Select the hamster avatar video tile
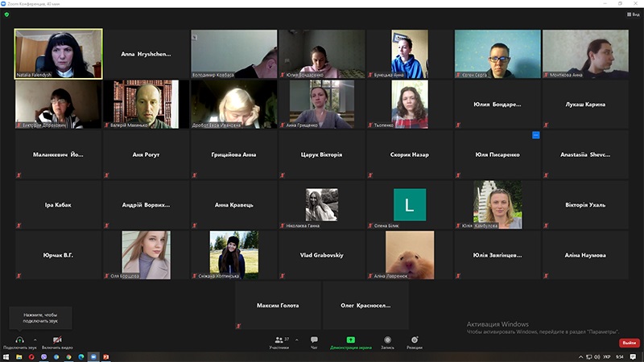644x362 pixels. tap(410, 255)
